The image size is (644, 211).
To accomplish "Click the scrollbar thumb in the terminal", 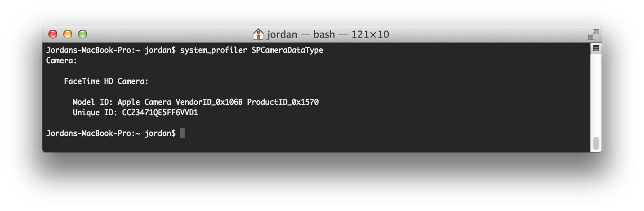I will click(596, 144).
